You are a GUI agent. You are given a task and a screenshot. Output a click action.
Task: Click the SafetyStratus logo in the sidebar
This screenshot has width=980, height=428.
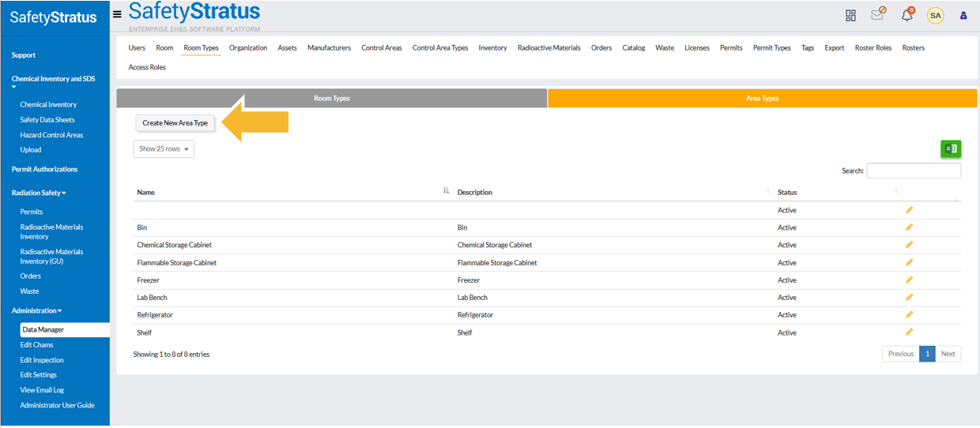coord(54,17)
